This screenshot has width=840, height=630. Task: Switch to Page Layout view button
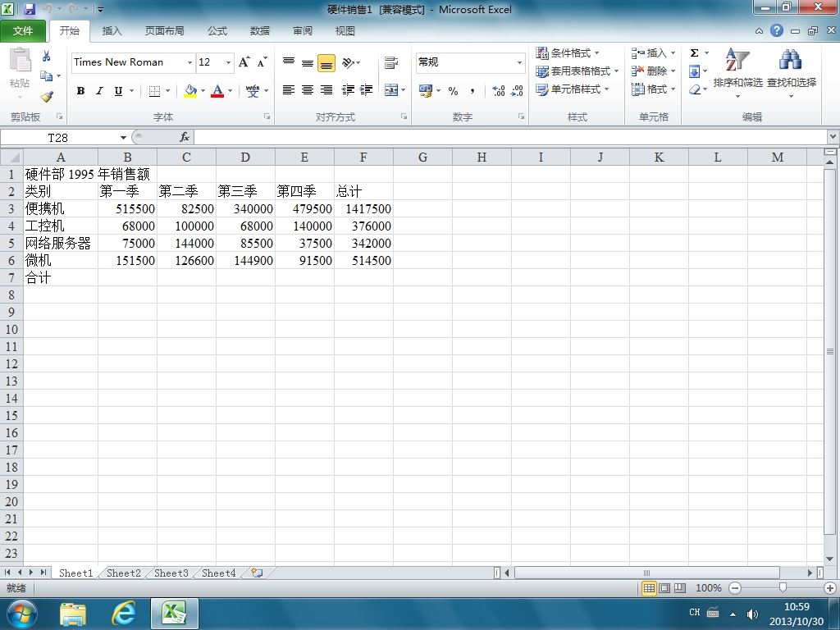664,588
